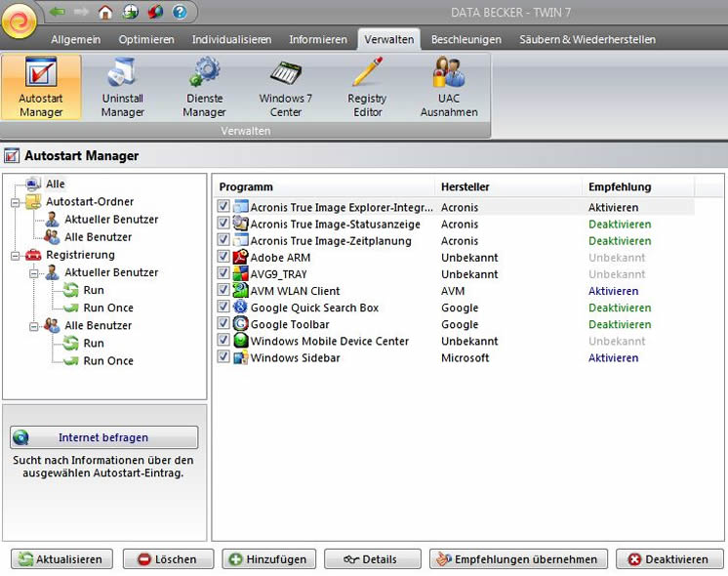Screen dimensions: 728x576
Task: Click the Adobe ARM program icon
Action: (x=240, y=258)
